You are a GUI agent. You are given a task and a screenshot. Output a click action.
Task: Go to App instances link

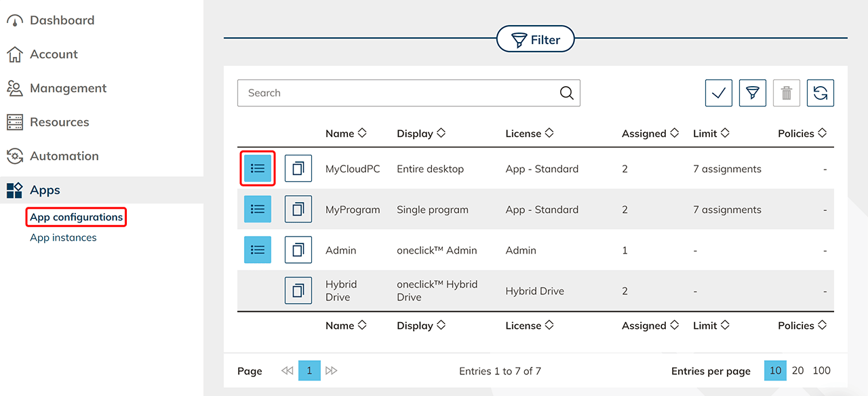[63, 237]
